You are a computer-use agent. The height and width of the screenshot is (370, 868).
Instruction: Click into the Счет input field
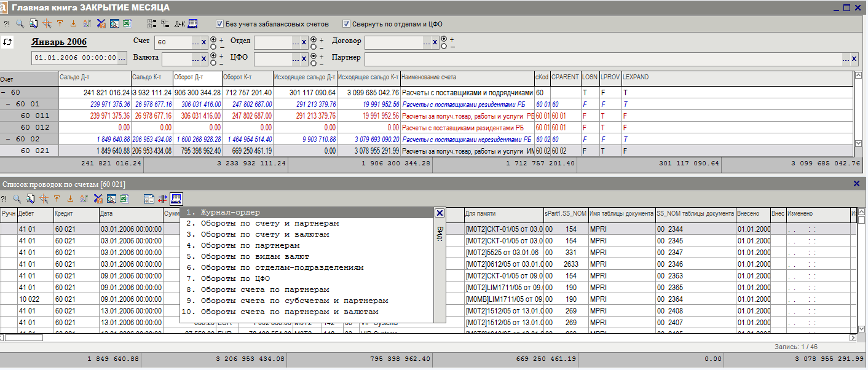[x=173, y=42]
